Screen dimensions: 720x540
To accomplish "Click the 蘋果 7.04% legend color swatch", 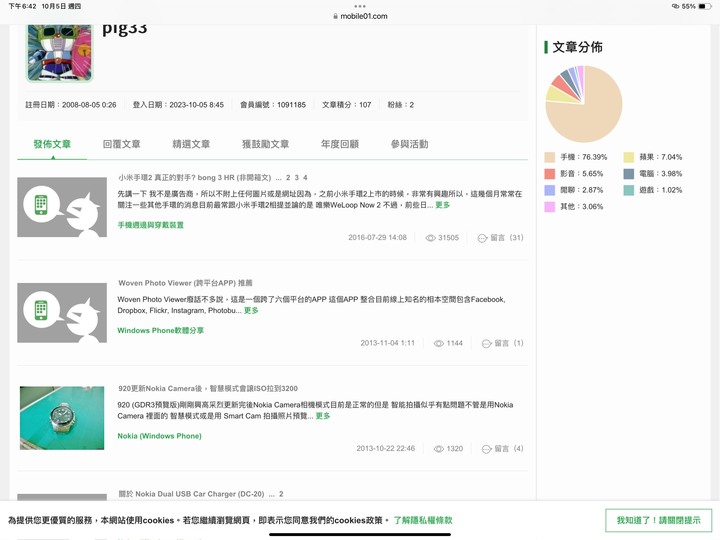I will (x=629, y=157).
